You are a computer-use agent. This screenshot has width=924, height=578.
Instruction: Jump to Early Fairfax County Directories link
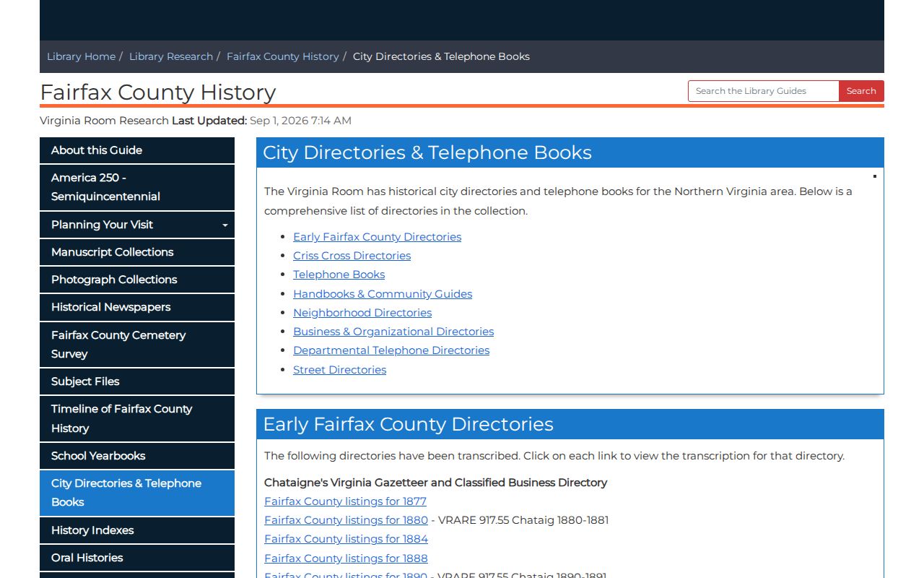coord(377,237)
